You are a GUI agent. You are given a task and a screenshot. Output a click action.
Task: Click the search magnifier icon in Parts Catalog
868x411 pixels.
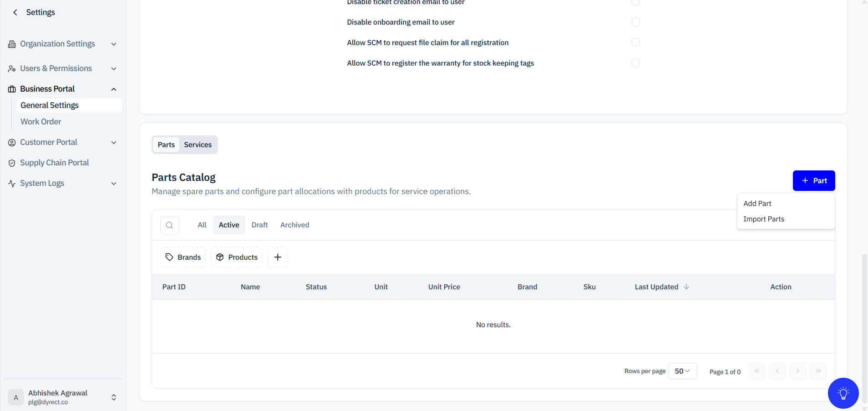click(x=169, y=225)
